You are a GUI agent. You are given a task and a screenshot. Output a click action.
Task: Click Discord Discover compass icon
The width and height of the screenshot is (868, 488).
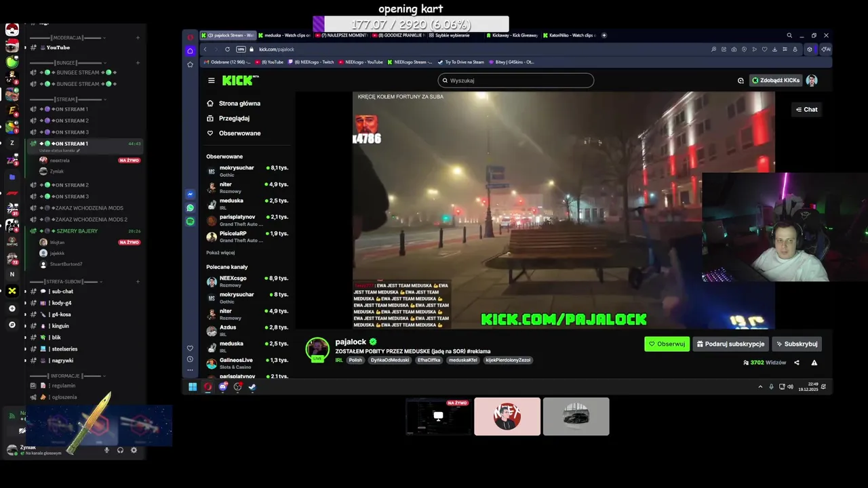pos(12,325)
